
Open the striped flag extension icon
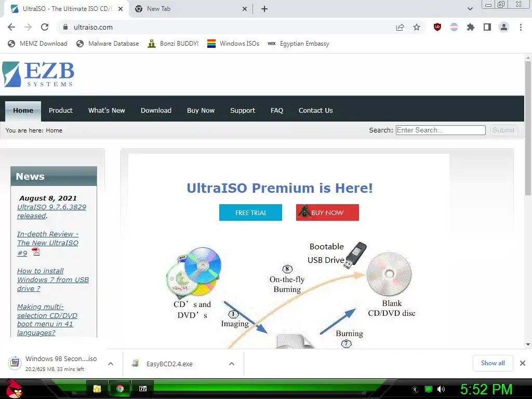pyautogui.click(x=454, y=27)
